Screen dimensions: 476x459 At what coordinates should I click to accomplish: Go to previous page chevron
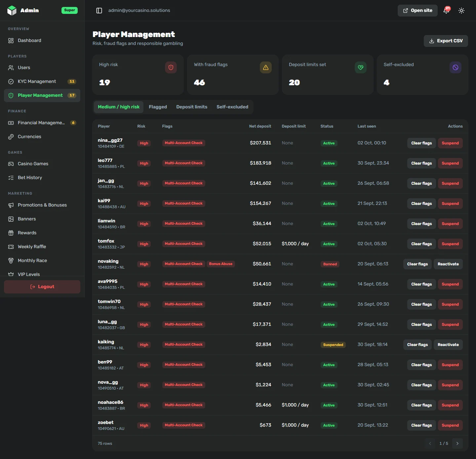click(x=430, y=443)
